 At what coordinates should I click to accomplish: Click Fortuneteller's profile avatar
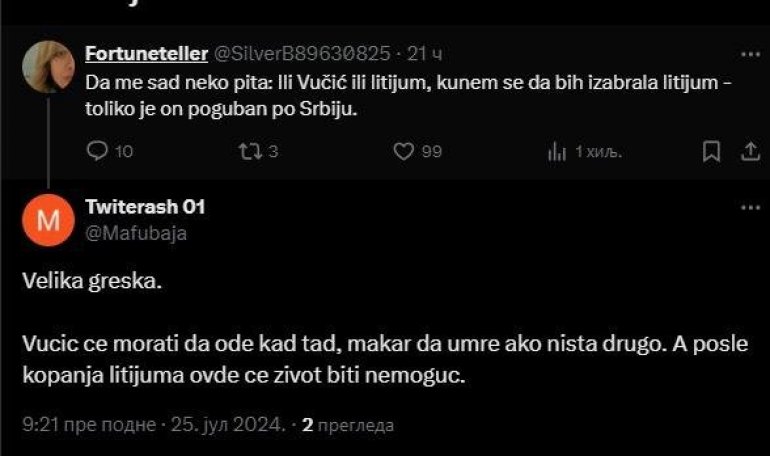(47, 67)
